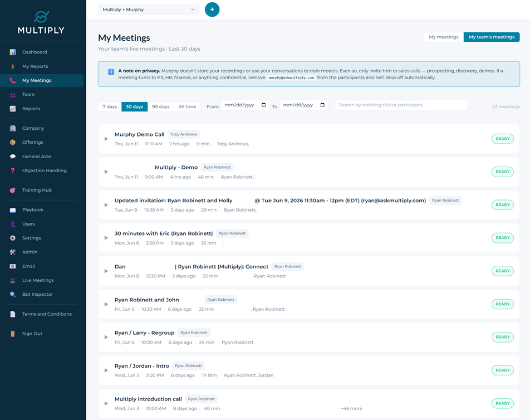Click the Objection Handling question mark icon
Screen dimensions: 530x420
click(12, 170)
